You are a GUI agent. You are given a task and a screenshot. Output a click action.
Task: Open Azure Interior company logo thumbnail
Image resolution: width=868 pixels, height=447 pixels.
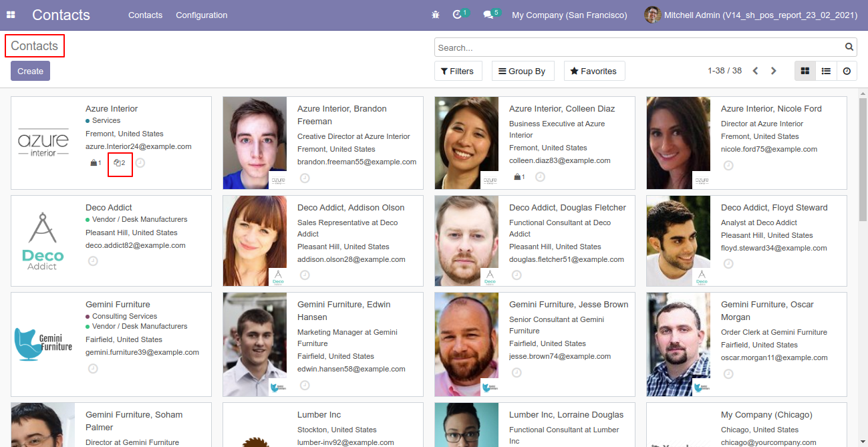(43, 142)
